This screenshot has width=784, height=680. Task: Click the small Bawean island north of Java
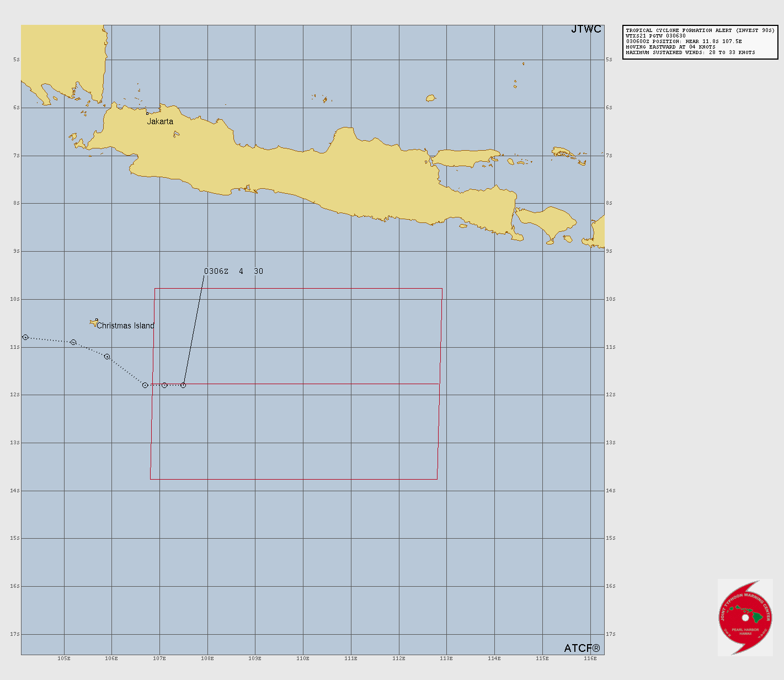click(x=431, y=98)
